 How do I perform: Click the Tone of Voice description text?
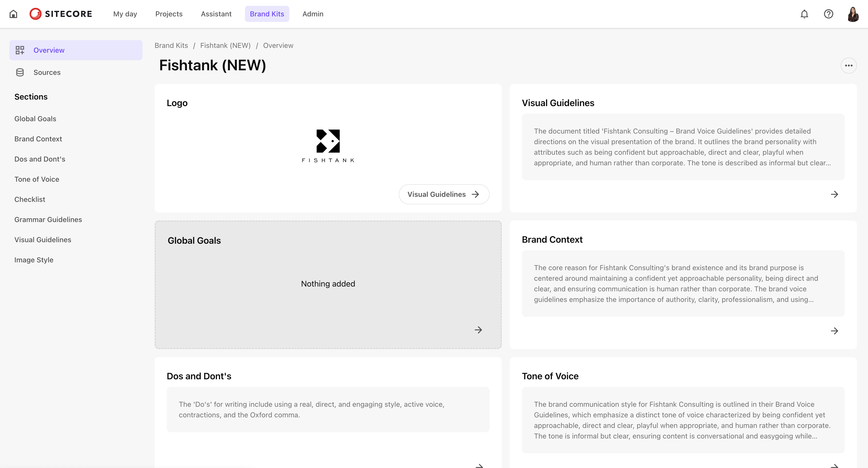click(683, 420)
